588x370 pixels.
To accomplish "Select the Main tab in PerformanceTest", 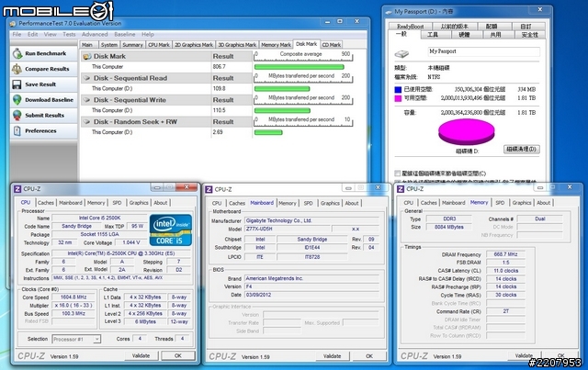I will click(87, 45).
